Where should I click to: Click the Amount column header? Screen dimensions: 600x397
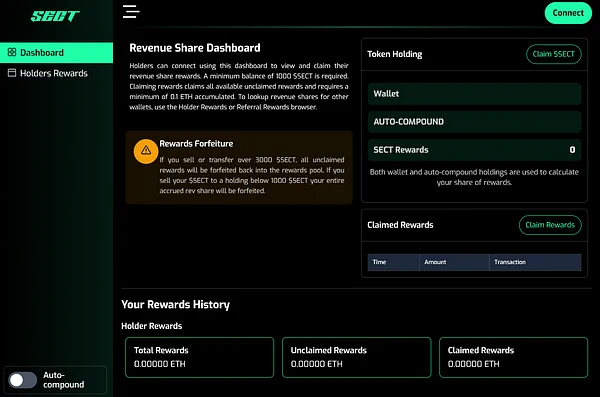[x=454, y=262]
